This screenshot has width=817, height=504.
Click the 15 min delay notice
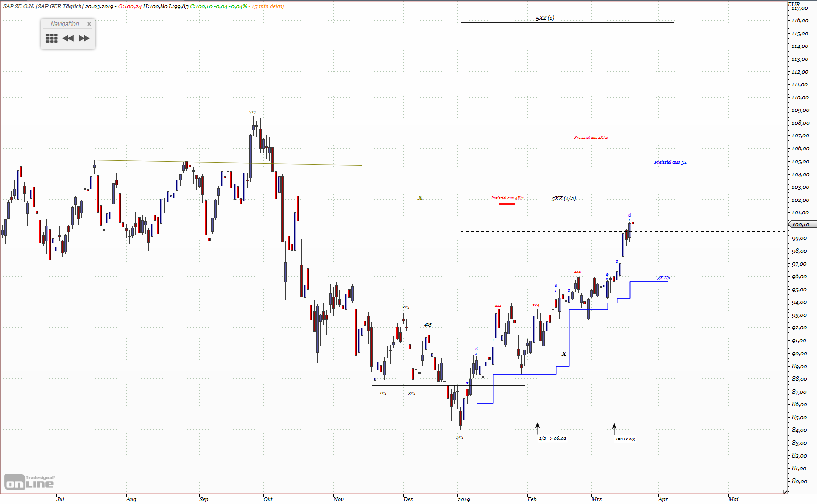(268, 6)
